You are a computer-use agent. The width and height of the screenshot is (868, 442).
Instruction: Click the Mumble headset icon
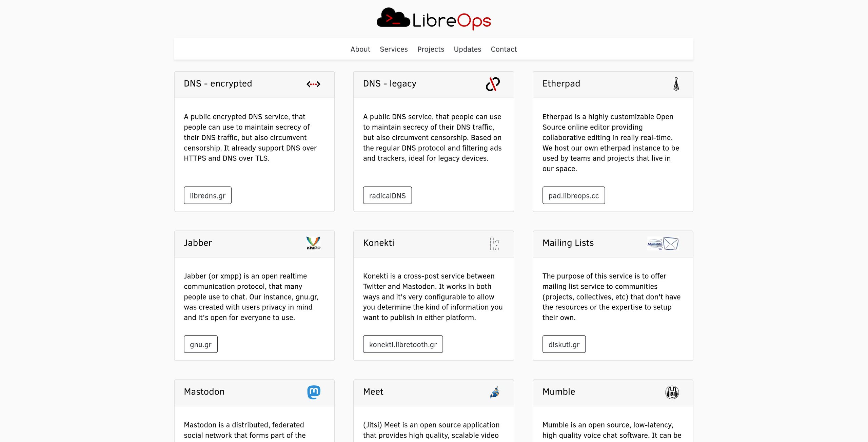672,392
